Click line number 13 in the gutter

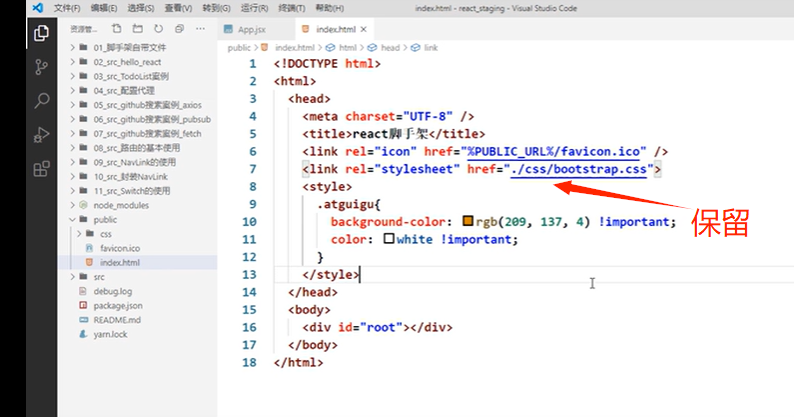pyautogui.click(x=249, y=275)
